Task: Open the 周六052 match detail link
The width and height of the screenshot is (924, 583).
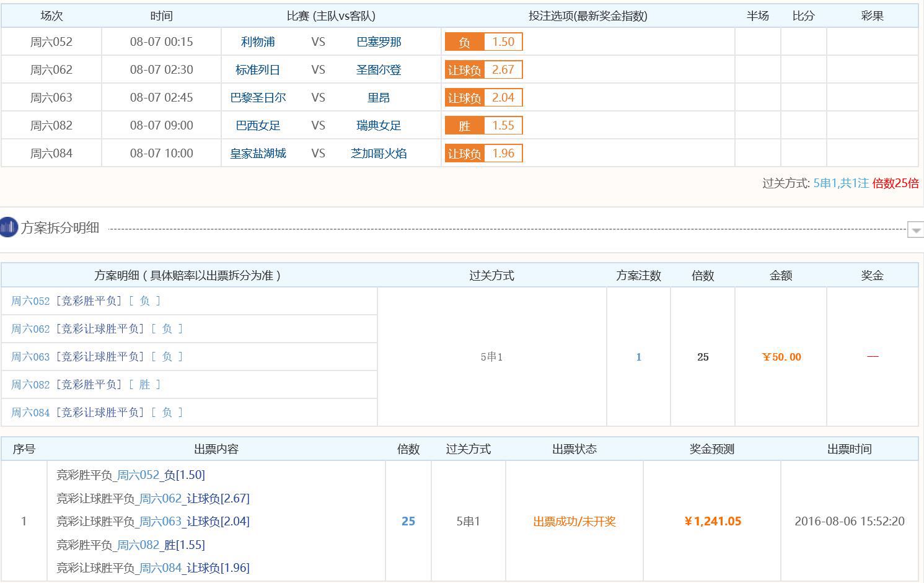Action: pyautogui.click(x=29, y=300)
